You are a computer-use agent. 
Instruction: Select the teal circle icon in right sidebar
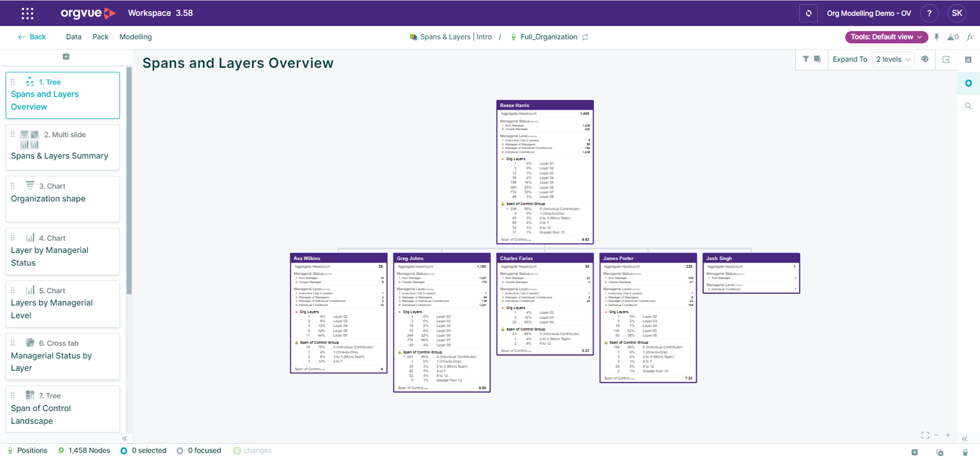point(968,83)
